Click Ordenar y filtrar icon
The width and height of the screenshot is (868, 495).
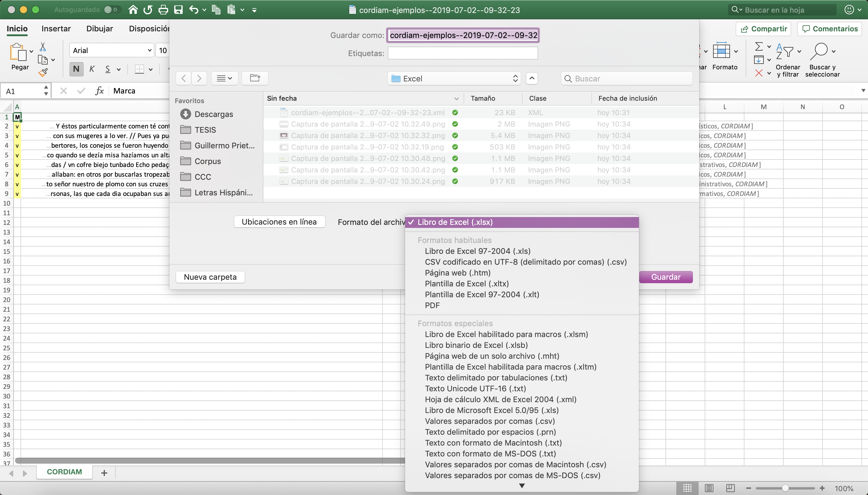click(x=785, y=52)
